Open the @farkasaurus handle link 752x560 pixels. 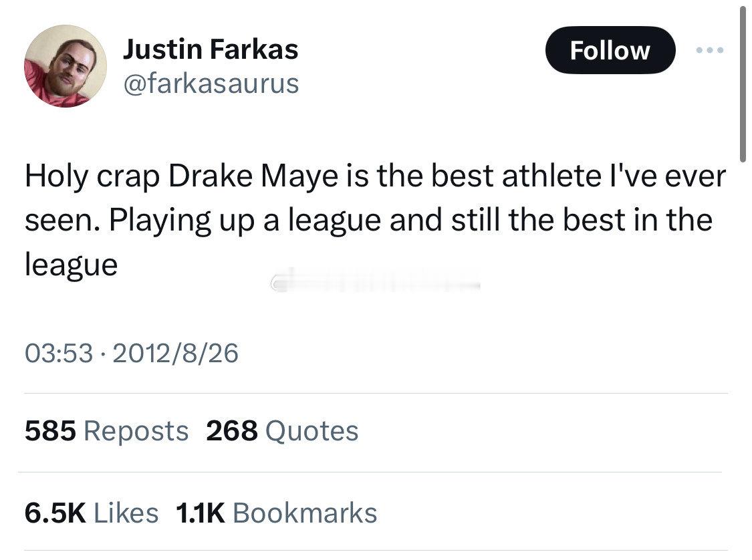tap(210, 83)
